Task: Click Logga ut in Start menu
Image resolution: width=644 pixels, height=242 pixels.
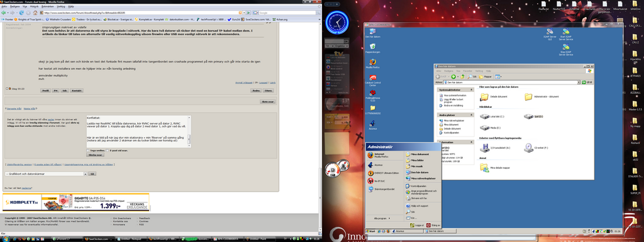Action: 416,225
